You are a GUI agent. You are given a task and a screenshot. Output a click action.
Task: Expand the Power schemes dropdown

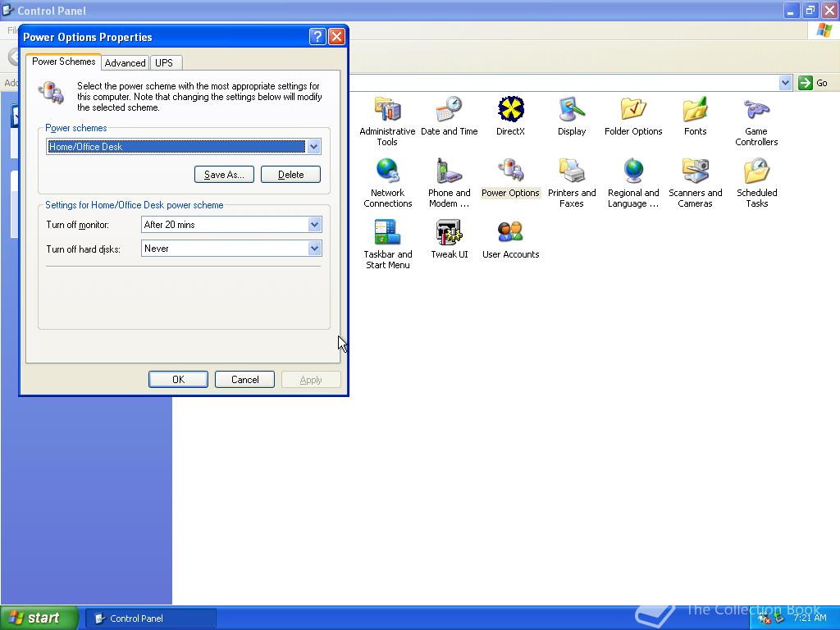coord(313,146)
